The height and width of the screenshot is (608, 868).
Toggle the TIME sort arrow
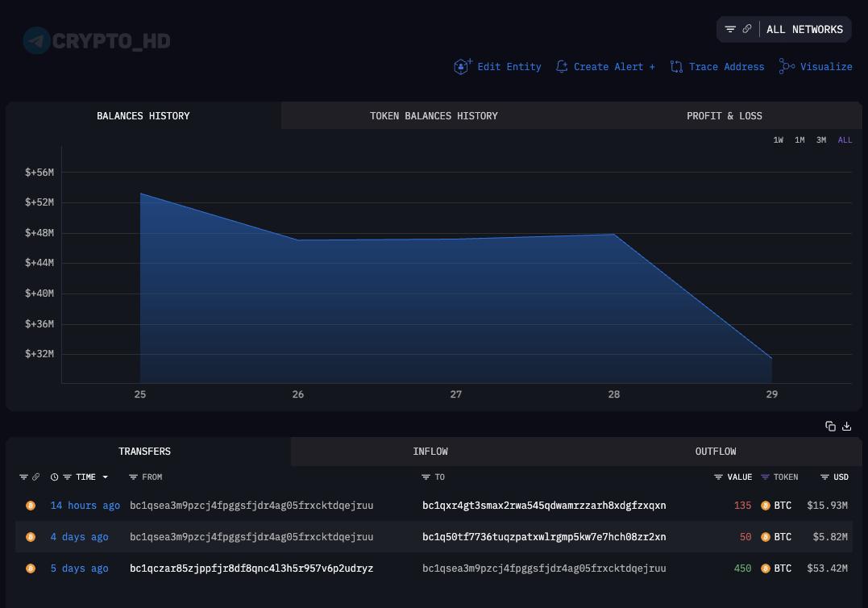point(106,477)
